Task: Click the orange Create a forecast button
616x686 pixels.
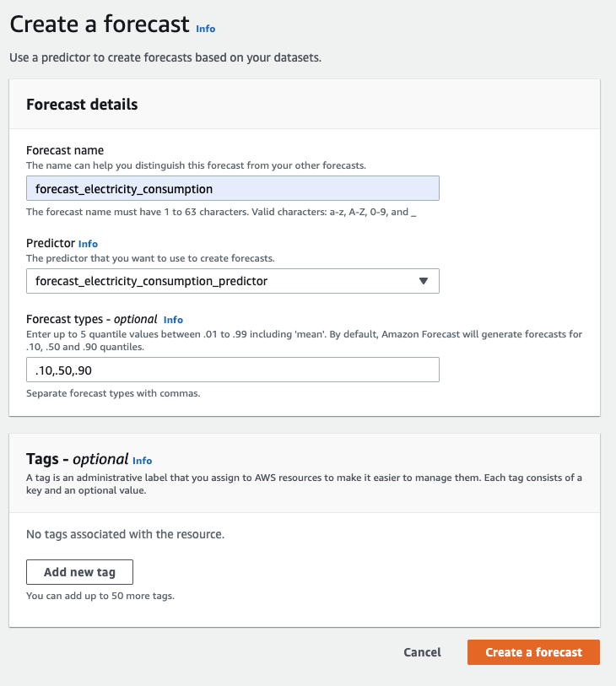Action: tap(533, 652)
